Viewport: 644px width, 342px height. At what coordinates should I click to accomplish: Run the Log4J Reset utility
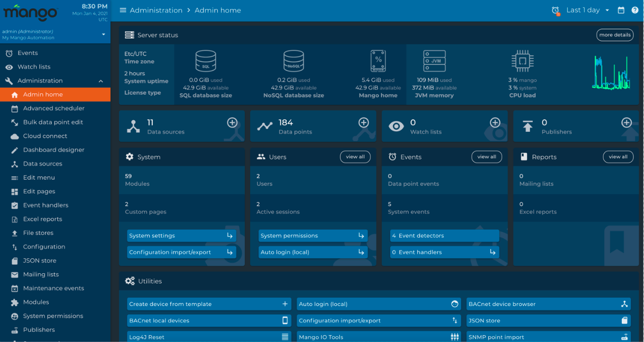[209, 337]
